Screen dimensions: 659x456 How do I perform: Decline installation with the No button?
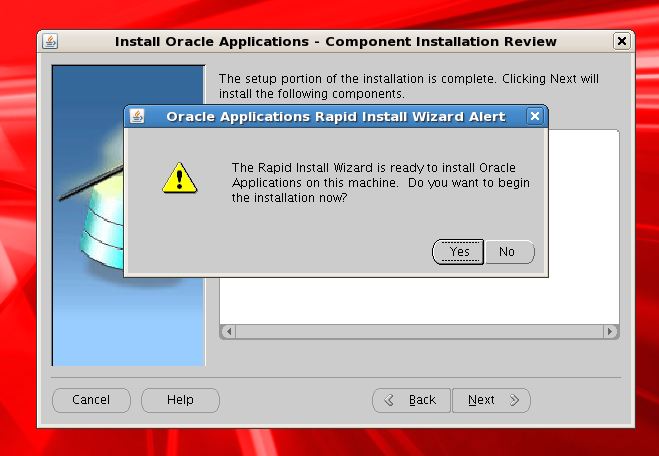pyautogui.click(x=509, y=252)
